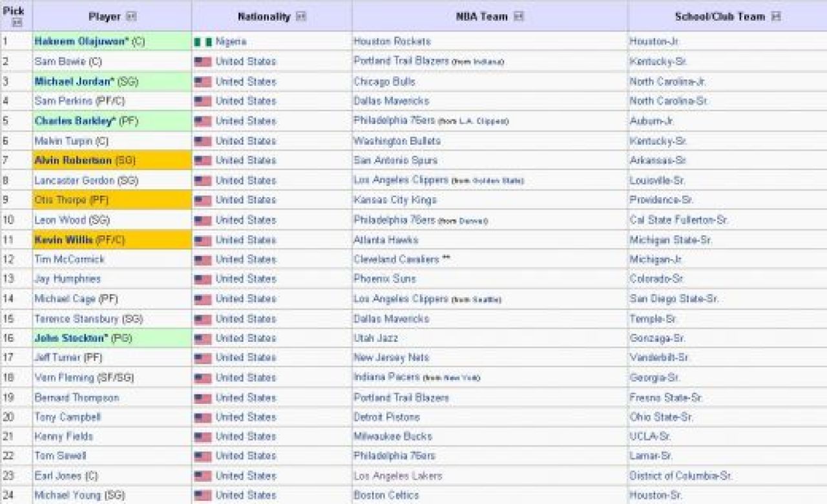The image size is (827, 504).
Task: Click the US flag in Leon Wood's row
Action: click(x=203, y=220)
